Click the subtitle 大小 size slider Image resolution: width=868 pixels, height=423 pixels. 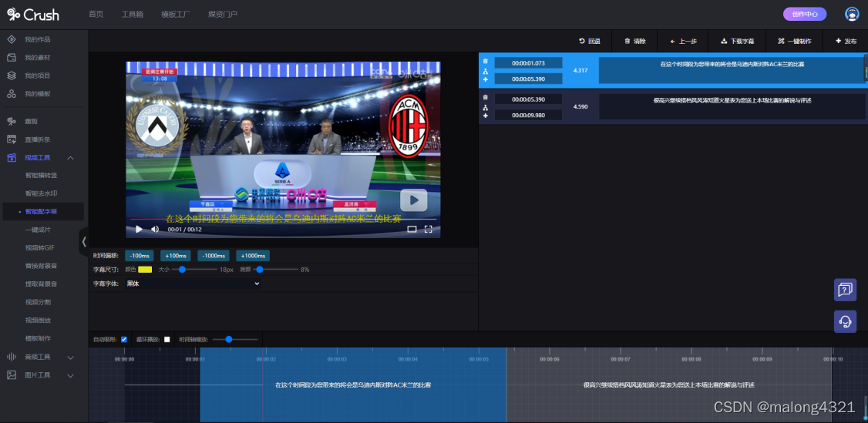[194, 269]
